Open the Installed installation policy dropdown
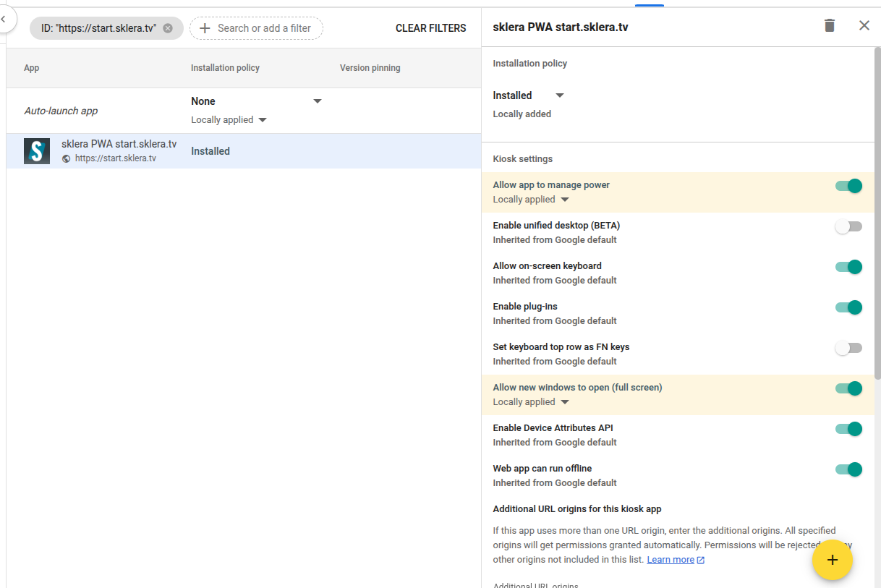 [x=528, y=95]
